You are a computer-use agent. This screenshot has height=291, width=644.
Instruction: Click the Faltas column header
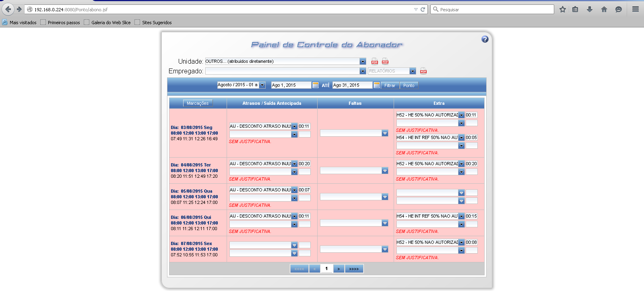coord(355,103)
